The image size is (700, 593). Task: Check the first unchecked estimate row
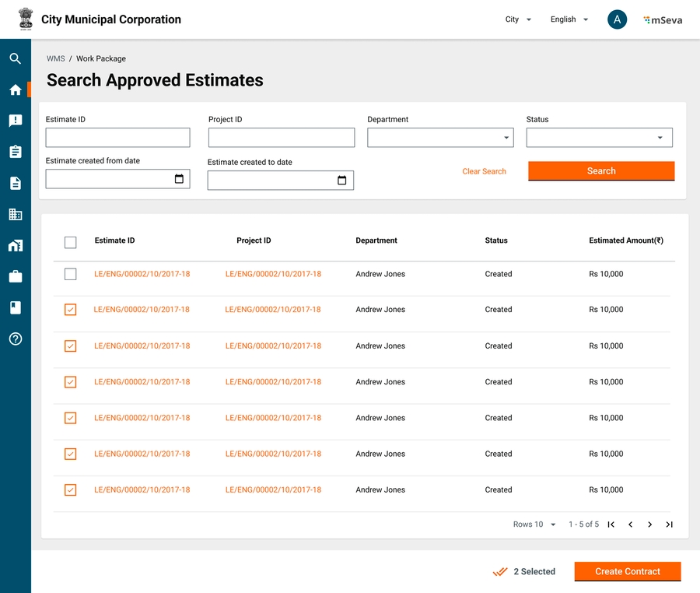click(x=71, y=274)
